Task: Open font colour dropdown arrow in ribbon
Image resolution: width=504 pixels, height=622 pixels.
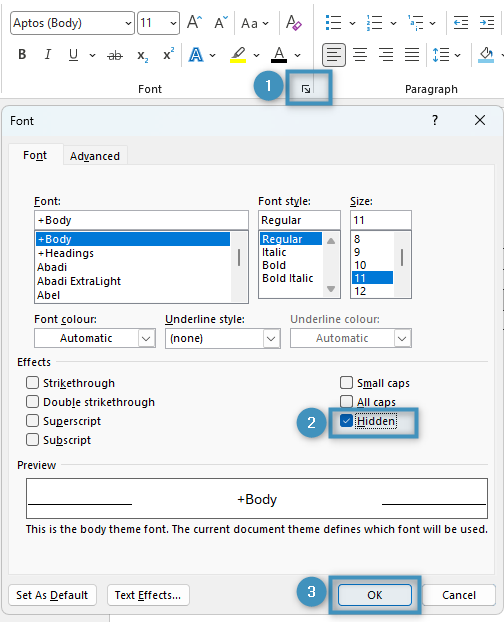Action: point(297,55)
